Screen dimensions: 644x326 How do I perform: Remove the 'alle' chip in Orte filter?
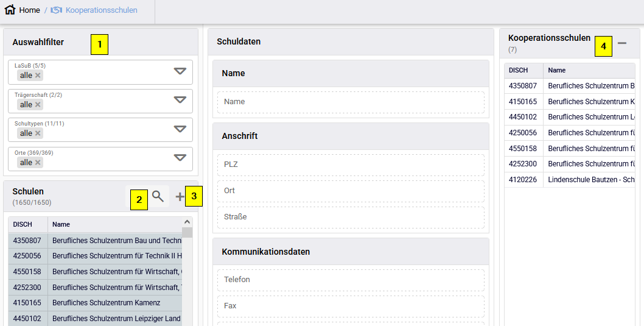(38, 163)
